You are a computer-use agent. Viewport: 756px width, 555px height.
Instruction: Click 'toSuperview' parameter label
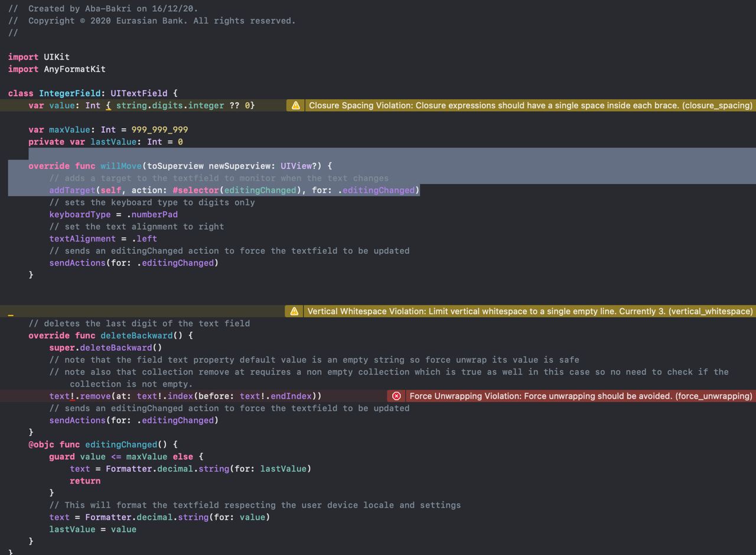175,166
